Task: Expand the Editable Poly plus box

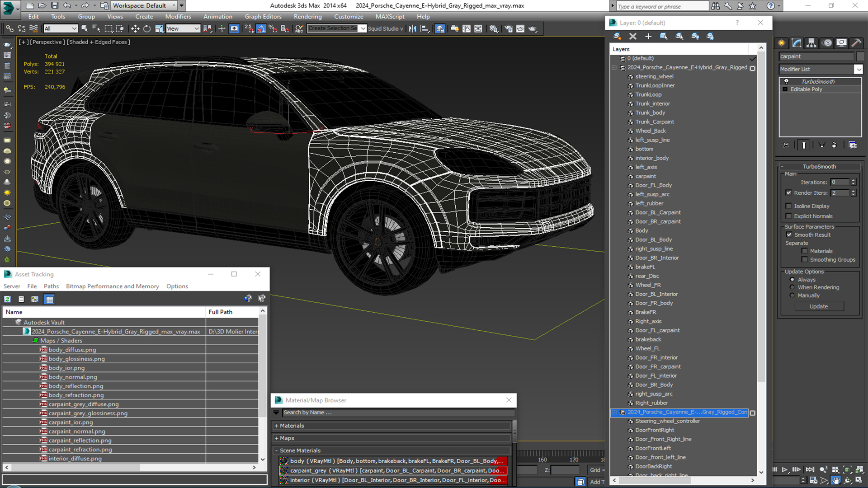Action: click(785, 89)
